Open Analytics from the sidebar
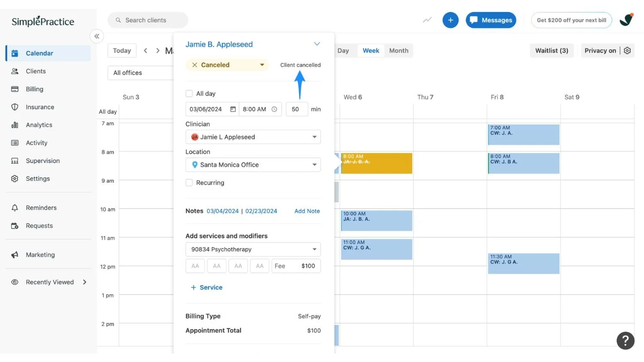This screenshot has height=362, width=644. pos(39,125)
